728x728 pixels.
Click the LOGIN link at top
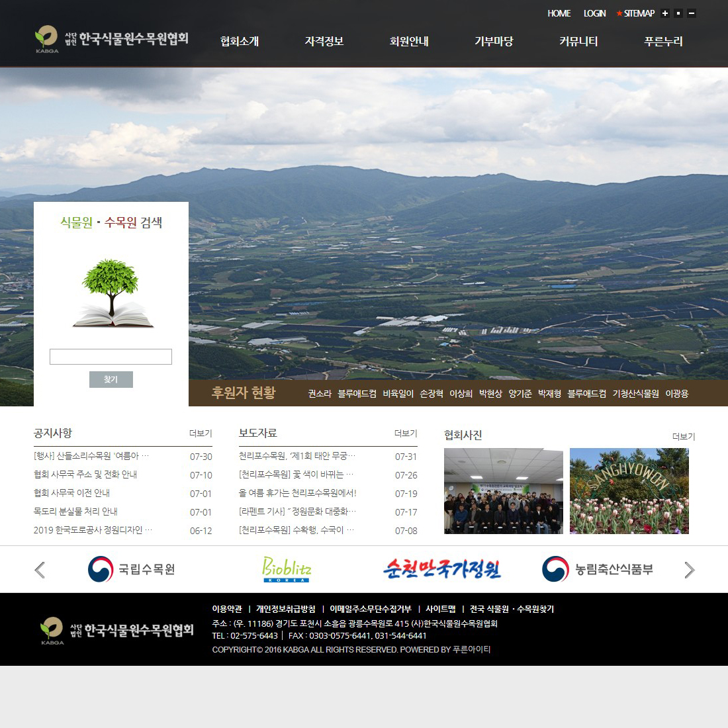[x=594, y=13]
